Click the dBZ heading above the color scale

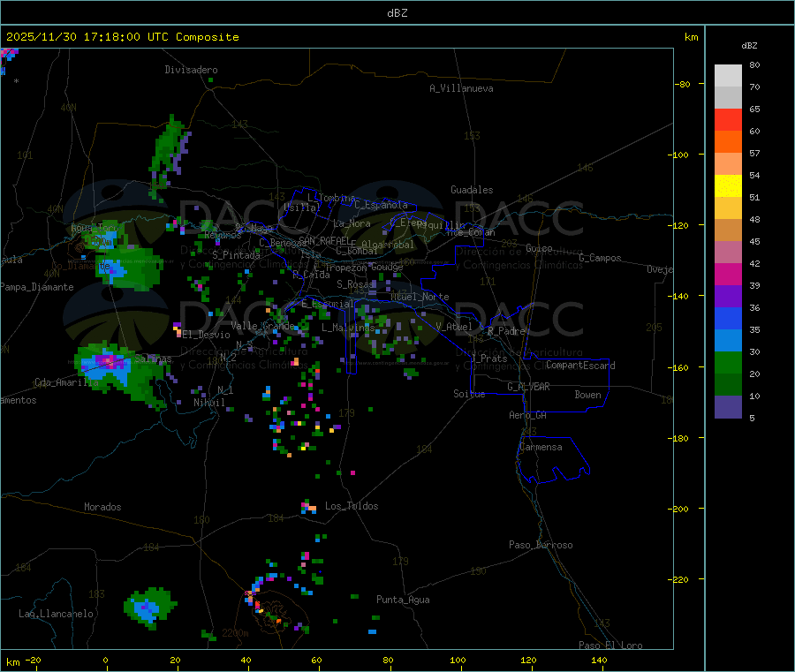(x=749, y=46)
